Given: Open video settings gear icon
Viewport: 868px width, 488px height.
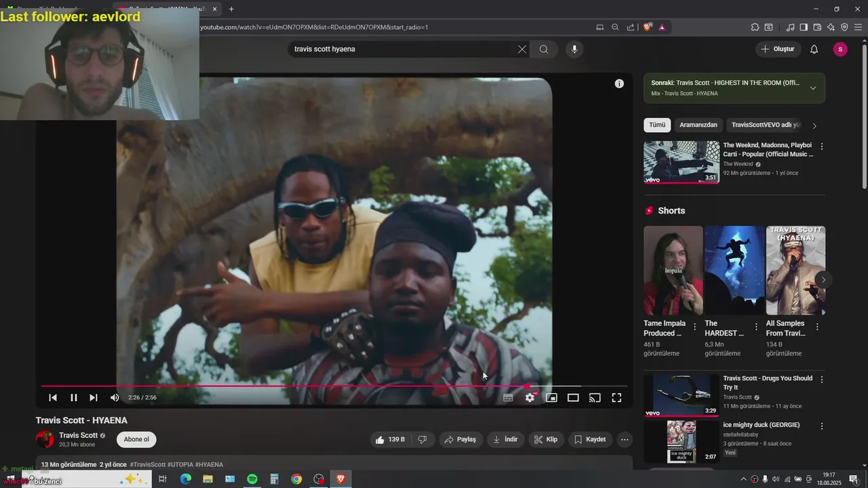Looking at the screenshot, I should click(x=530, y=398).
